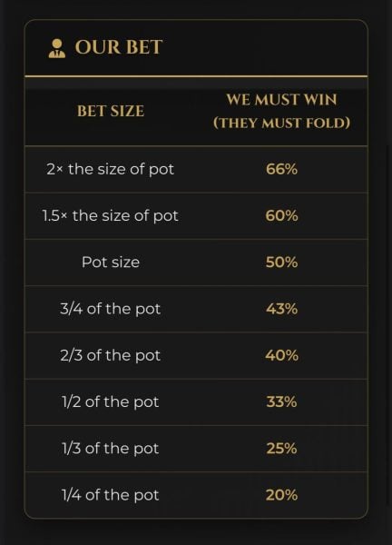Click the 43% value
The height and width of the screenshot is (545, 392).
281,309
